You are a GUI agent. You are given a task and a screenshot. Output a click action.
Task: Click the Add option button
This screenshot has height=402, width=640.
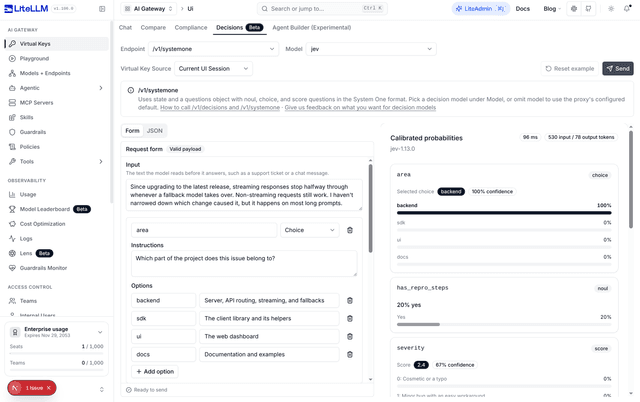point(155,371)
